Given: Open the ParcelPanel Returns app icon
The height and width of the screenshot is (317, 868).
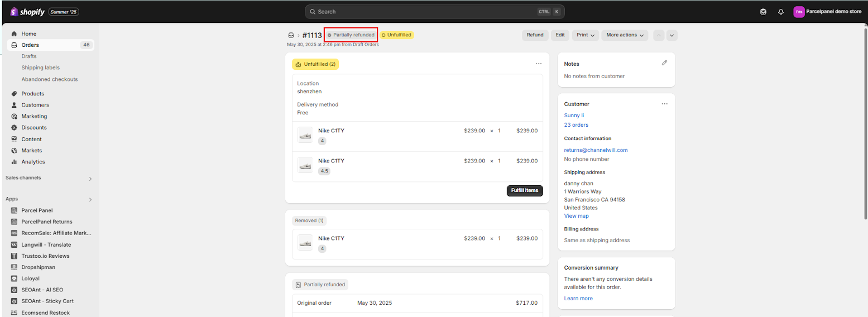Looking at the screenshot, I should (x=14, y=222).
